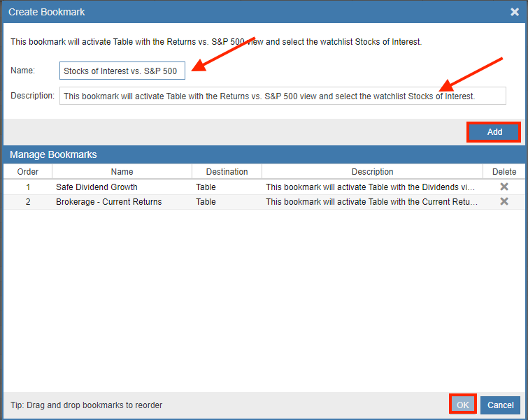Screen dimensions: 528x420
Task: Select the Safe Dividend Growth row name
Action: 97,187
